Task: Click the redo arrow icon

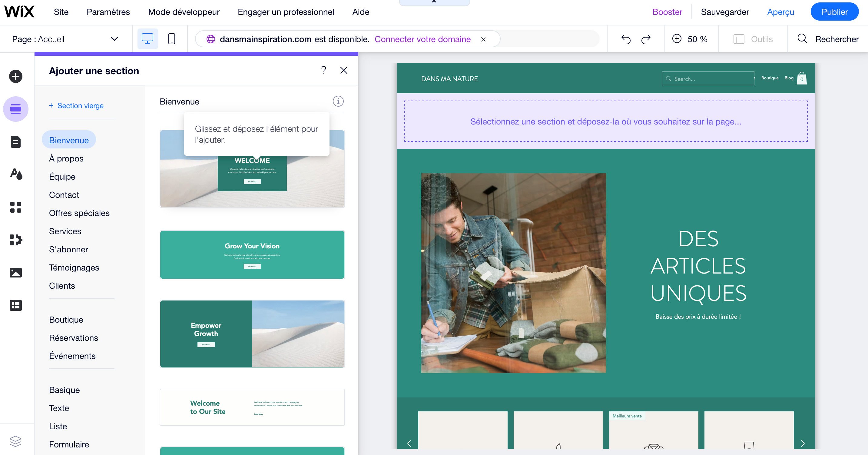Action: click(646, 39)
